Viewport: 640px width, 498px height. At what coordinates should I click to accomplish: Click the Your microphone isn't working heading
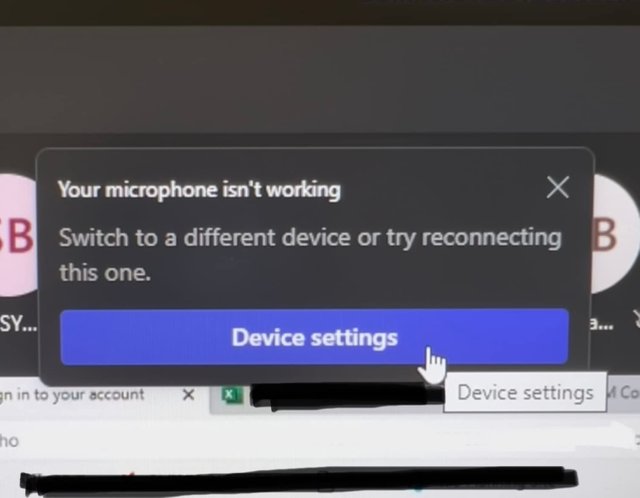tap(199, 190)
